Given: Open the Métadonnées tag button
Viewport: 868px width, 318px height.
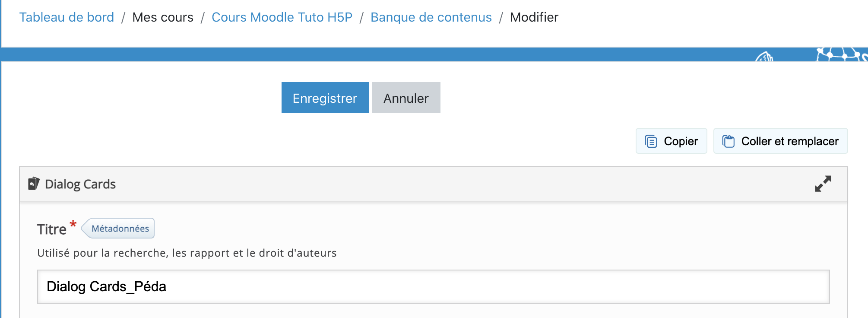Looking at the screenshot, I should (120, 229).
